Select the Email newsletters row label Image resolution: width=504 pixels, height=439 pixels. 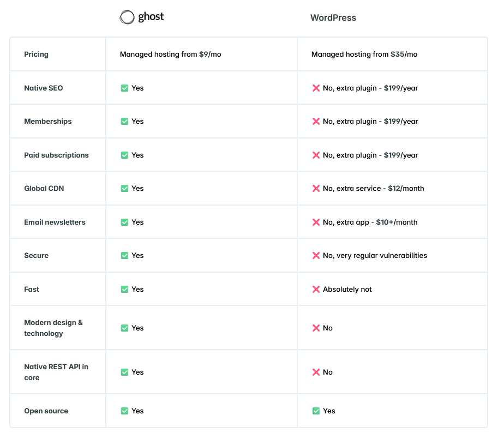click(55, 222)
